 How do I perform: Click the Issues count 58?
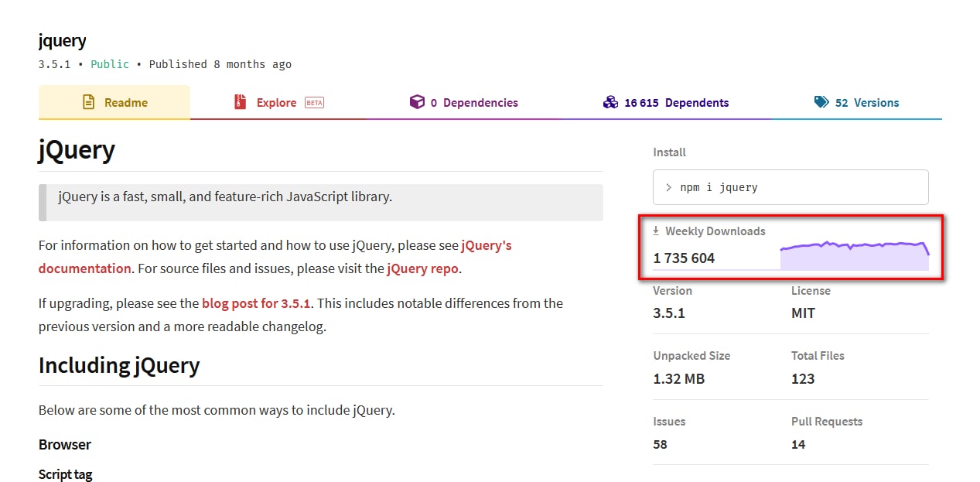(x=660, y=444)
